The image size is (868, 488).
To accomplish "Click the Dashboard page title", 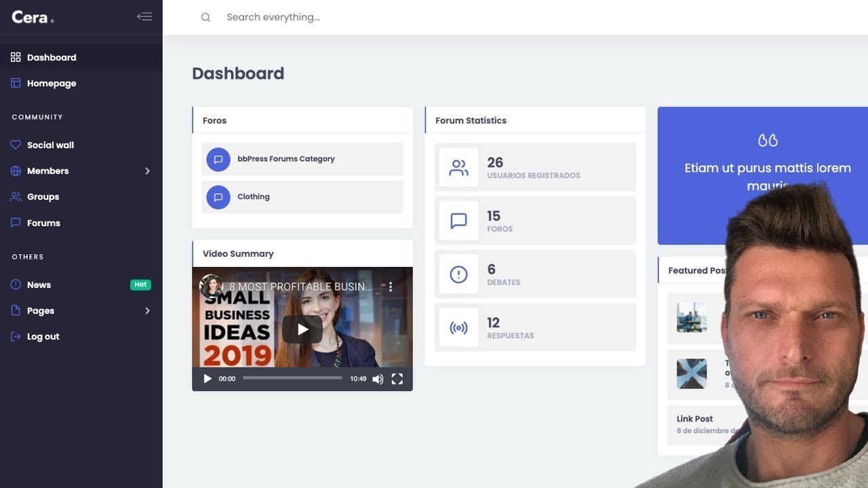I will [238, 73].
